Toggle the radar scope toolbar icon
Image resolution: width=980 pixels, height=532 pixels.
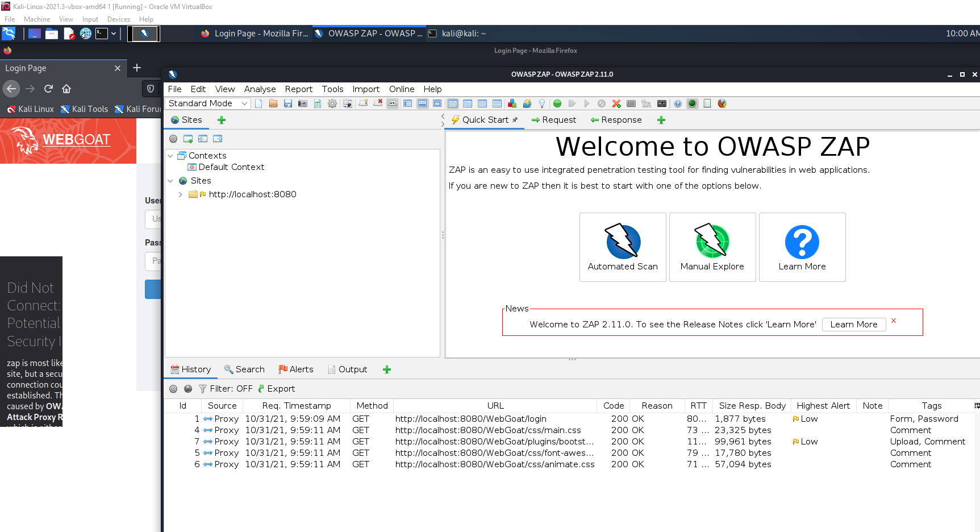(692, 103)
